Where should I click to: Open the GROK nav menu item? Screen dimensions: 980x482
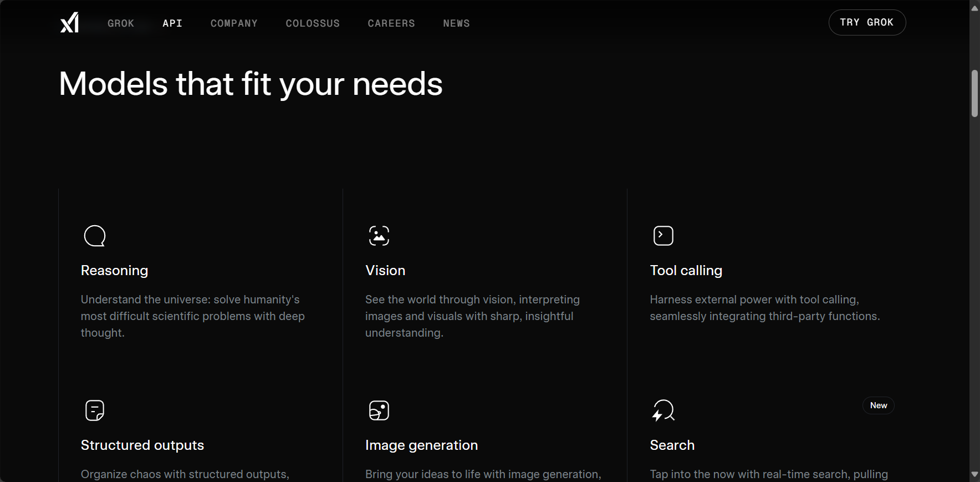(121, 23)
